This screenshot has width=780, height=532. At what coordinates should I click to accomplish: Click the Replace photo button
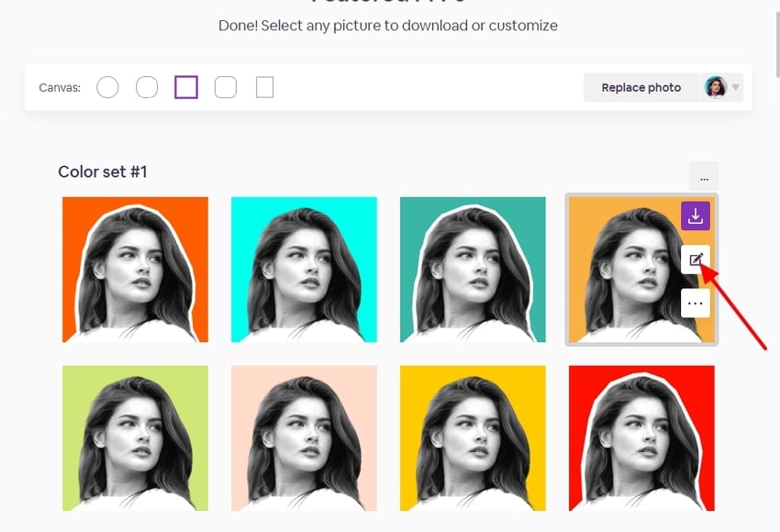641,87
